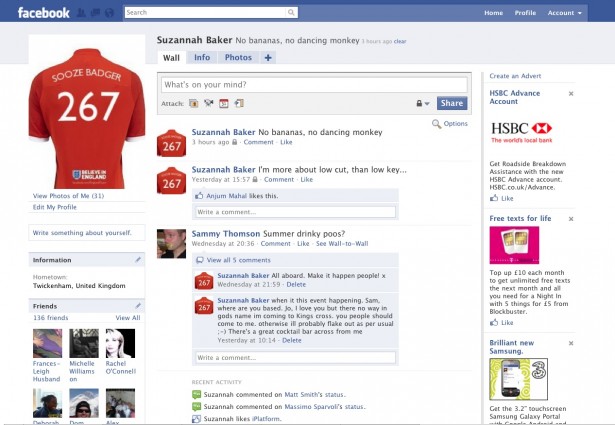This screenshot has height=425, width=615.
Task: Click lock icon on Yesterday at 15:57 post
Action: pyautogui.click(x=255, y=179)
